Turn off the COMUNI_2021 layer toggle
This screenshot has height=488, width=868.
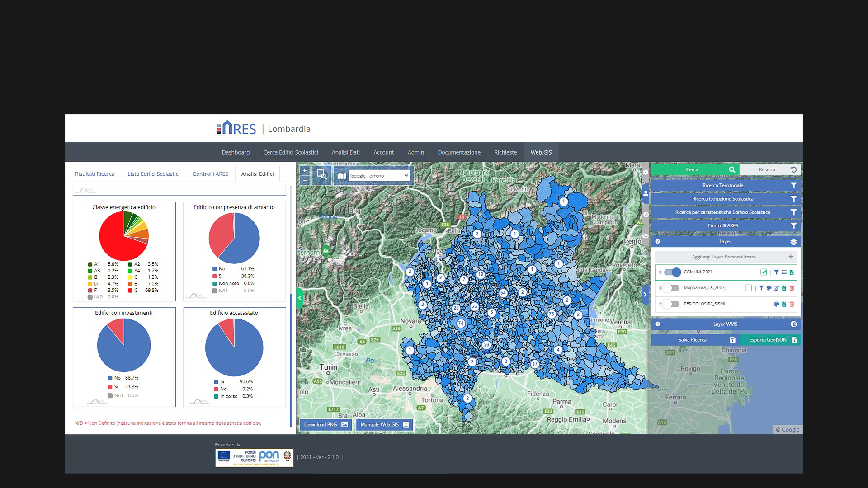[672, 272]
